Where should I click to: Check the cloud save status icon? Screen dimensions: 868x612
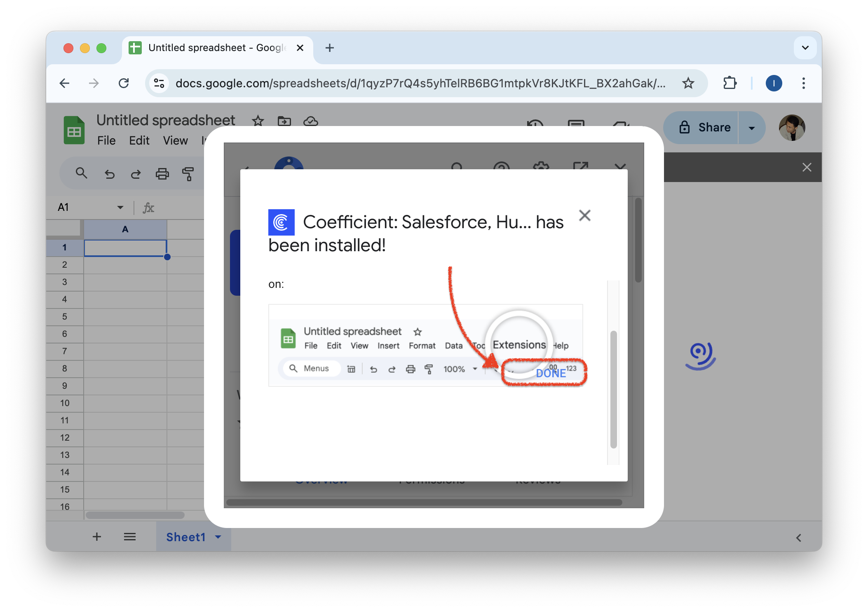click(310, 121)
